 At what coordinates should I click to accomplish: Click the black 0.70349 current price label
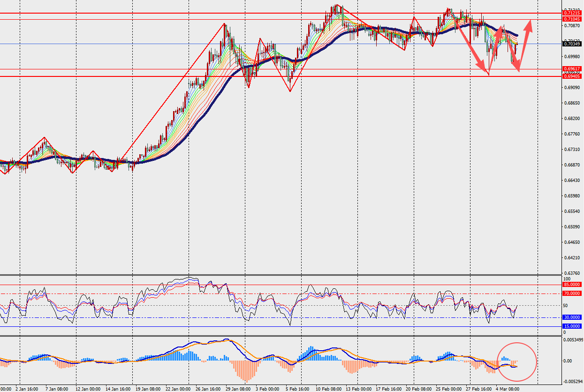pyautogui.click(x=572, y=44)
